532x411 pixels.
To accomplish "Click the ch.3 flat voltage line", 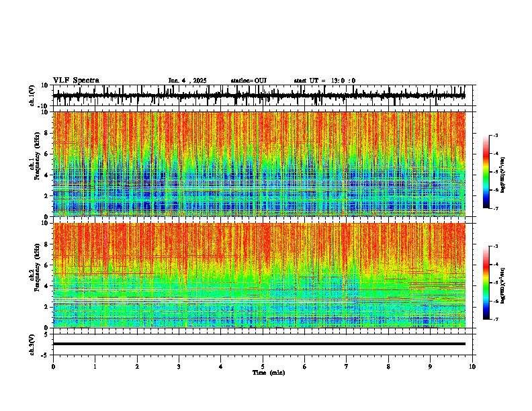I will pos(259,344).
